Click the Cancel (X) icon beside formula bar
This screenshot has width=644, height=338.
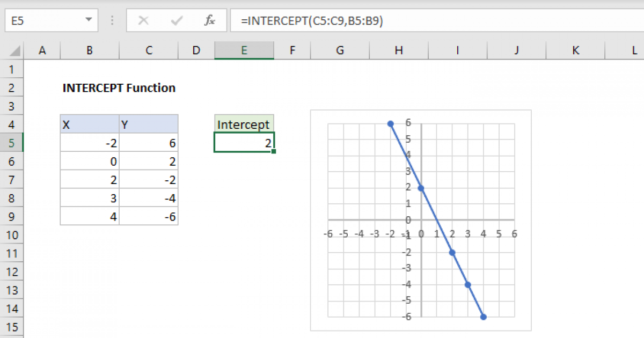click(x=143, y=20)
